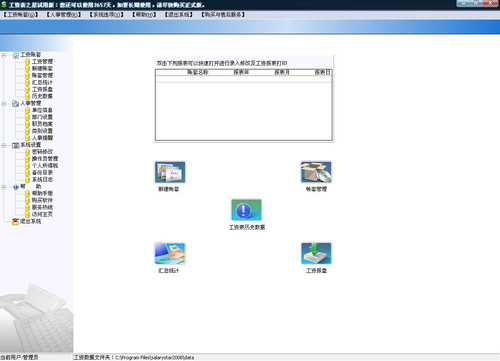Viewport: 500px width, 361px height.
Task: Collapse the 工资账套 tree node
Action: 4,55
